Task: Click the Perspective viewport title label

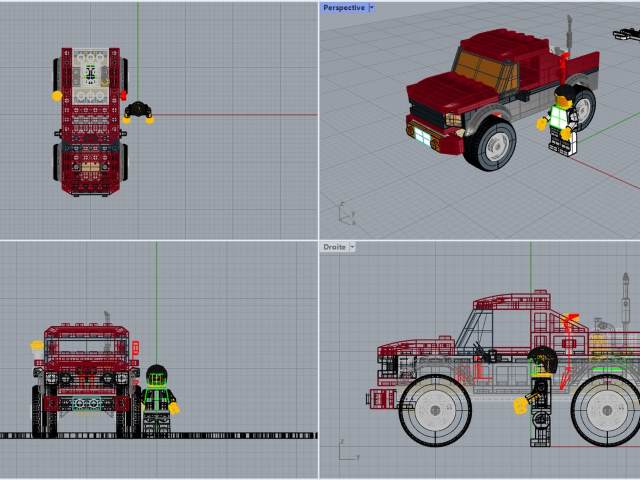Action: [344, 8]
